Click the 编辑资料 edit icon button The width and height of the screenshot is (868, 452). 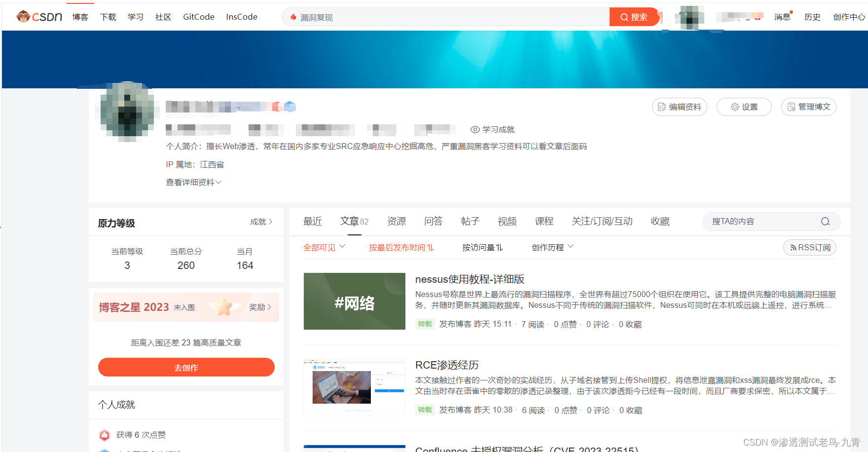tap(680, 107)
